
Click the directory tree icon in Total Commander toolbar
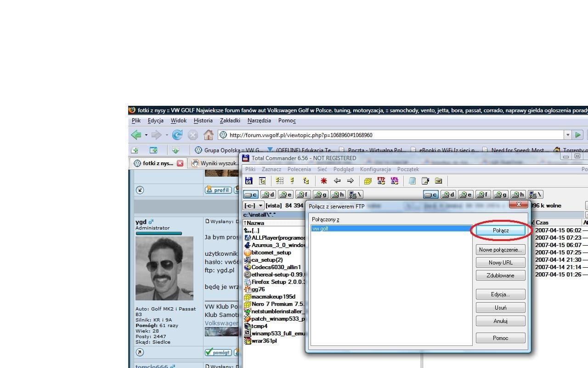tap(306, 181)
